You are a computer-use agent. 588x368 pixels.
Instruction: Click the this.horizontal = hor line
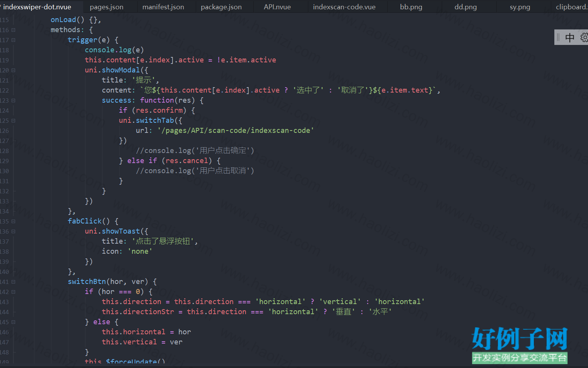coord(146,332)
